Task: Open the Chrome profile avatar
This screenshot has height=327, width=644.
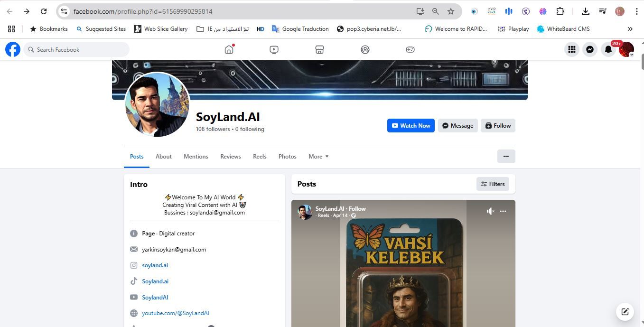Action: [619, 11]
